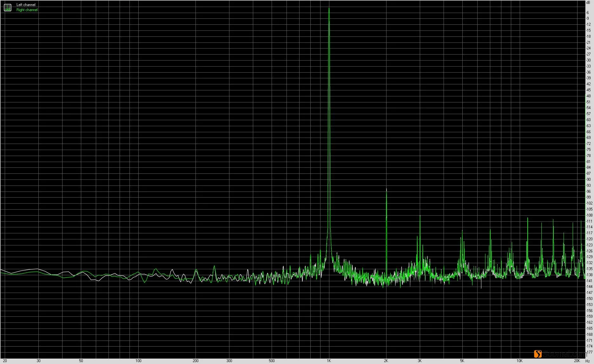Select the green "Right channel" legend label
594x364 pixels.
(x=27, y=10)
